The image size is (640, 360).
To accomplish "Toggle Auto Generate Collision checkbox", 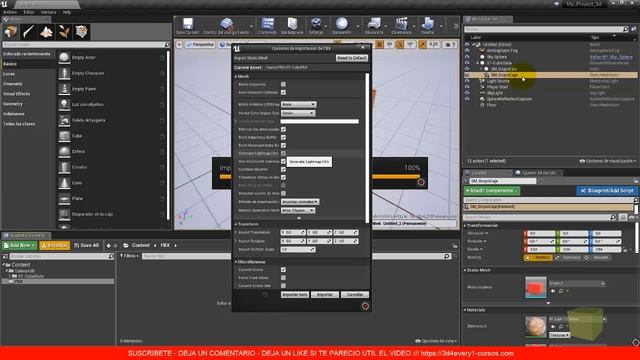I will tap(283, 93).
